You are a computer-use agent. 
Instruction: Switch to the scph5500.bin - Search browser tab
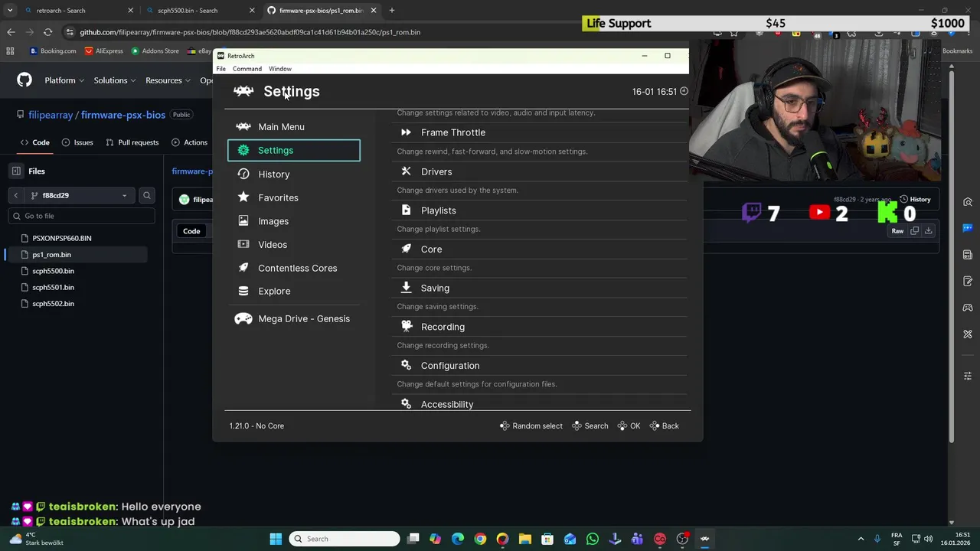199,11
